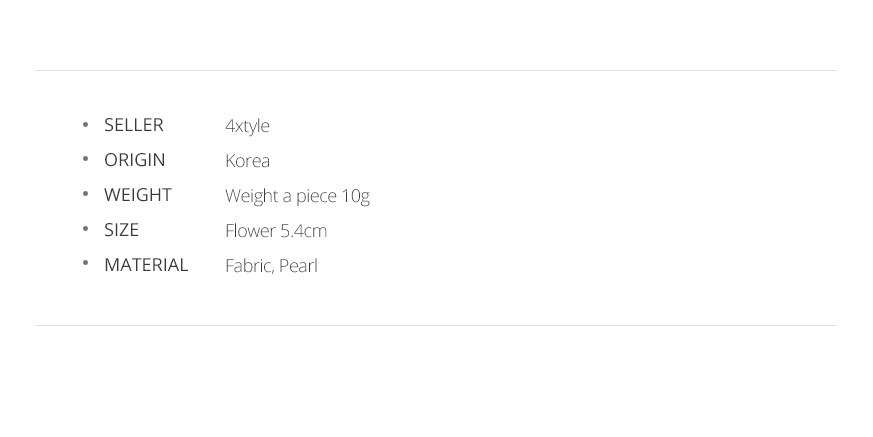
Task: Click the 'Weight a piece 10g' text
Action: [x=297, y=196]
